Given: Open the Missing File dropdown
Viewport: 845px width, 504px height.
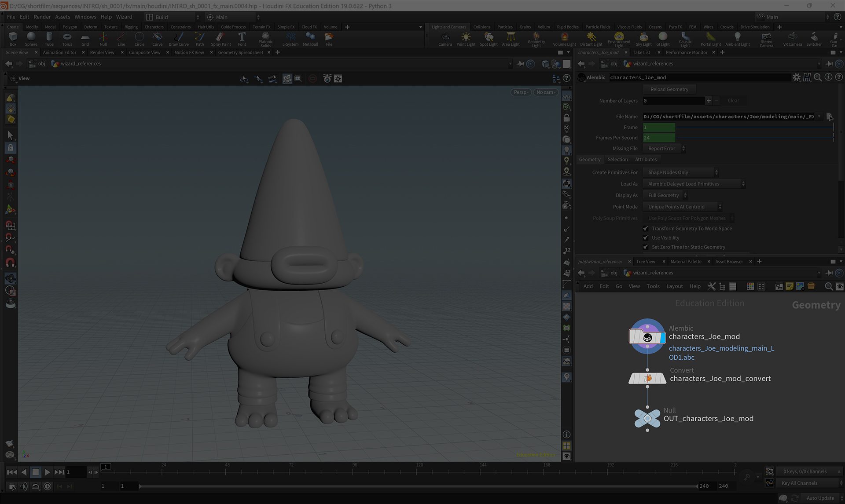Looking at the screenshot, I should 665,149.
